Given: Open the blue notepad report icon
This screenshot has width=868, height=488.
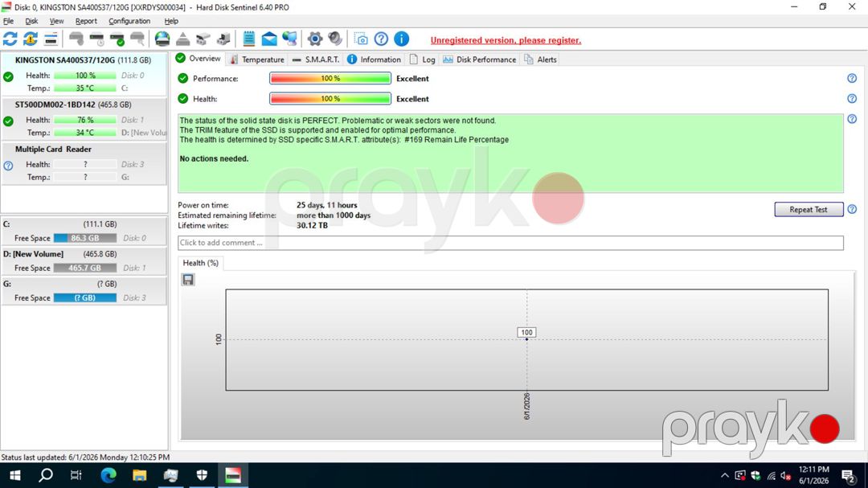Looking at the screenshot, I should [x=249, y=39].
